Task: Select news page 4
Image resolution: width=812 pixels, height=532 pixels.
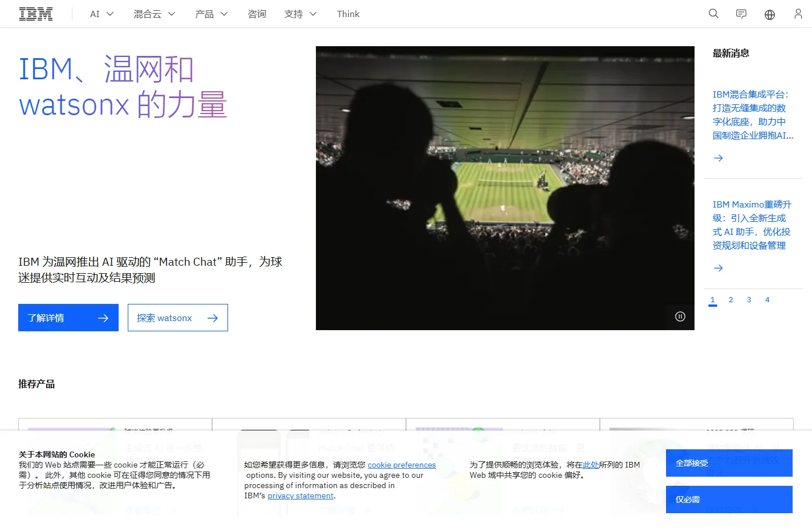Action: pyautogui.click(x=768, y=300)
